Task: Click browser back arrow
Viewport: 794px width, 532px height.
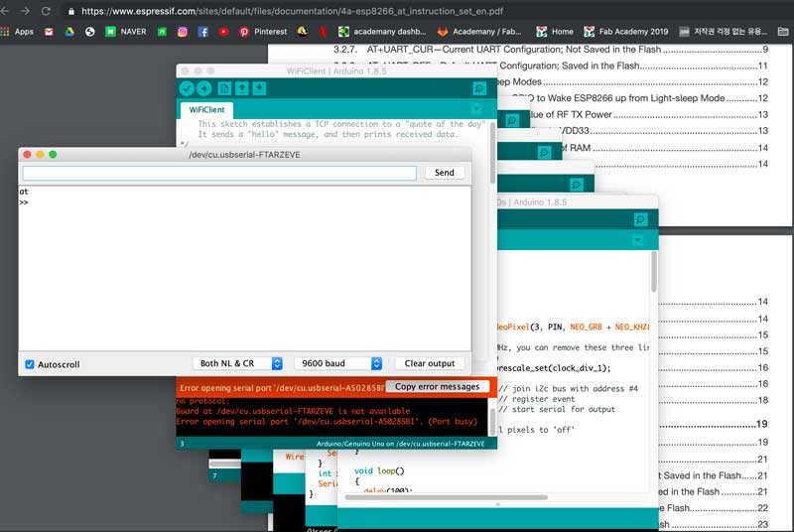Action: pyautogui.click(x=6, y=11)
